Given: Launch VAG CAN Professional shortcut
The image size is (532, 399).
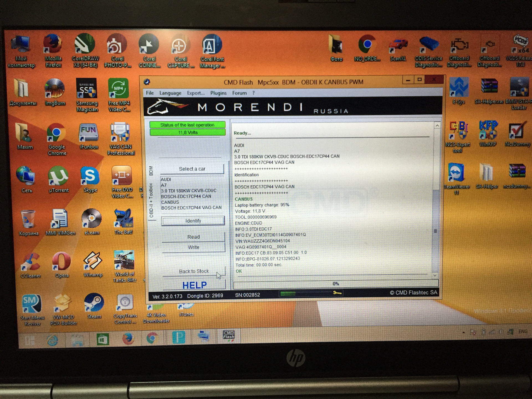Looking at the screenshot, I should [x=121, y=139].
